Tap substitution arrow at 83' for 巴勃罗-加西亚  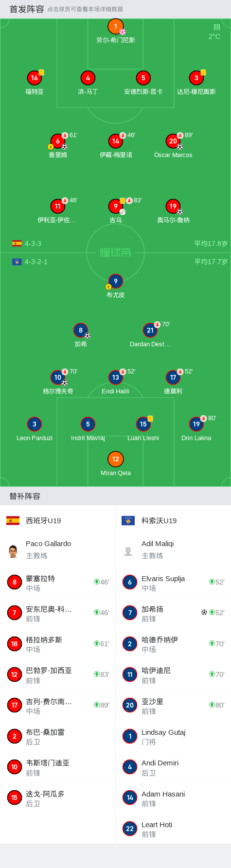point(97,674)
